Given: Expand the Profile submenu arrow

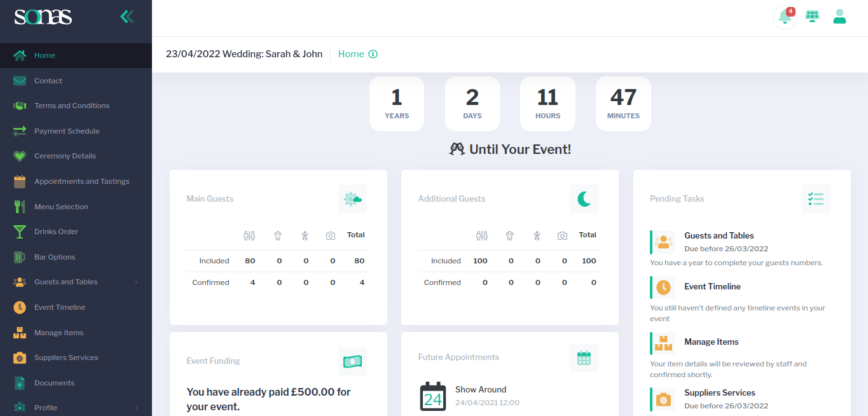Looking at the screenshot, I should point(136,408).
